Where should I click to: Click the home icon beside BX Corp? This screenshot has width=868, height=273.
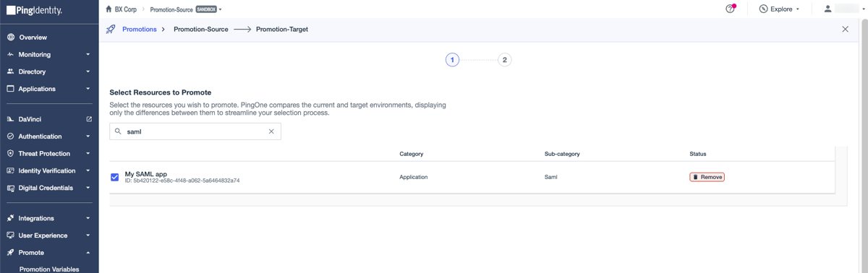click(x=109, y=9)
